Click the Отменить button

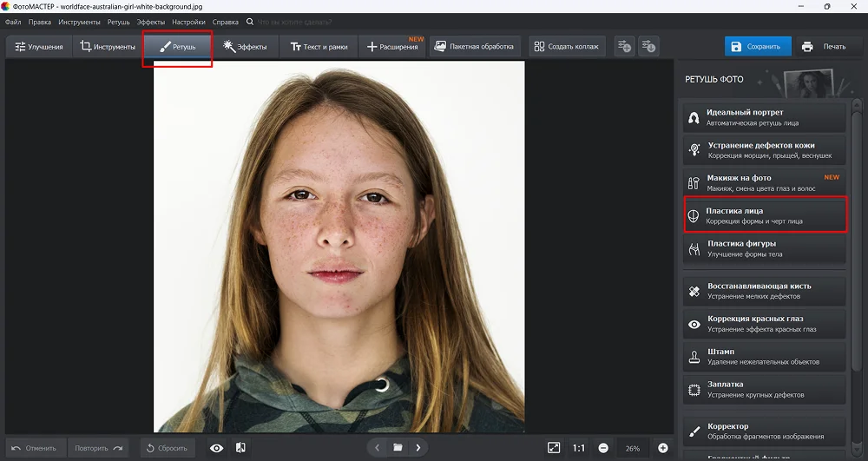36,448
